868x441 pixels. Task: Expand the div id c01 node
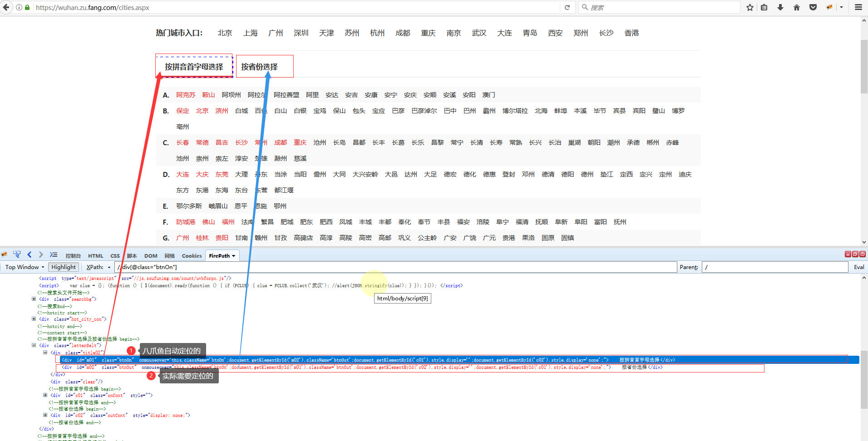(45, 395)
